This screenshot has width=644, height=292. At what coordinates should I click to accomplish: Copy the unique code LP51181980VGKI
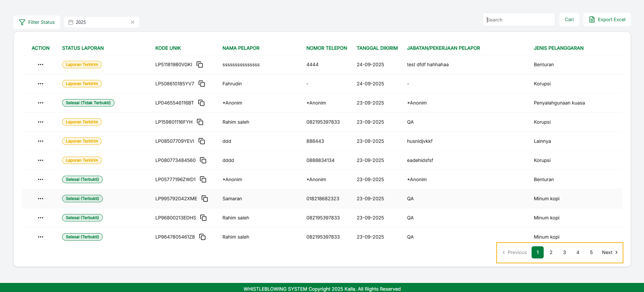[x=200, y=65]
